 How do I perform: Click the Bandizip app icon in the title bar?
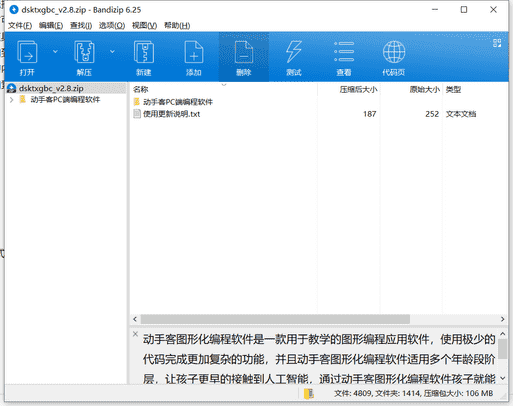coord(14,10)
